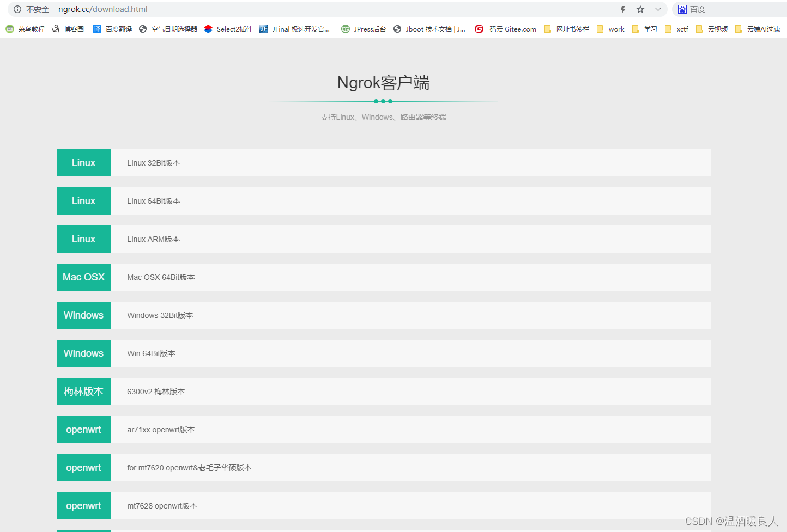Viewport: 787px width, 532px height.
Task: Select the Linux 64Bit版本 text
Action: [154, 201]
